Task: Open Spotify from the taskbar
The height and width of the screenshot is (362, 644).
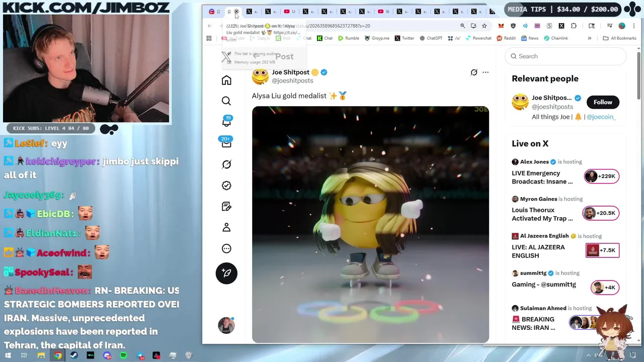Action: coord(123,355)
